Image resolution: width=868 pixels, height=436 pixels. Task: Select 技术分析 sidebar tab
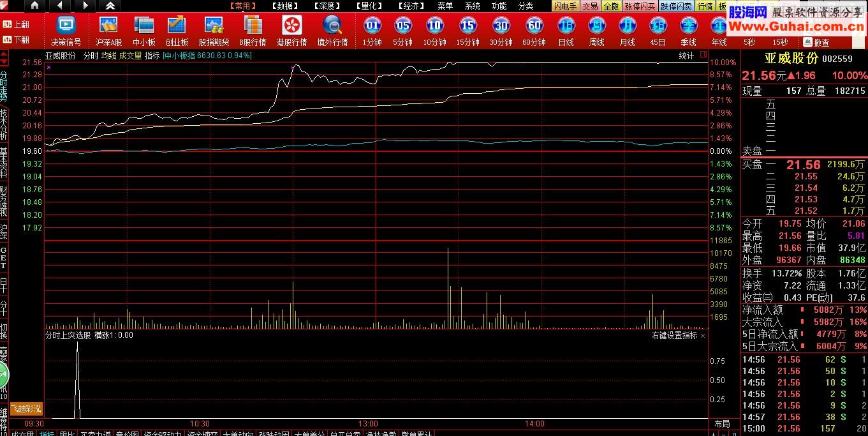tap(4, 124)
